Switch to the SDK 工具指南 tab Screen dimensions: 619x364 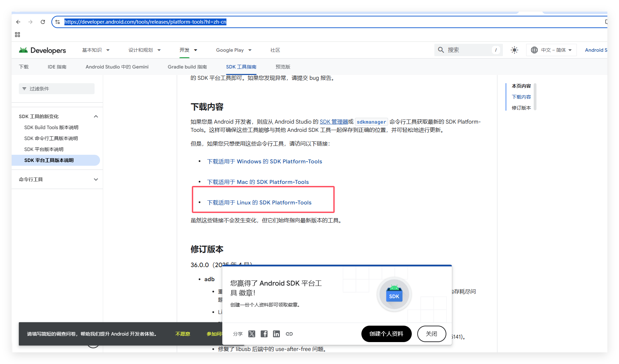click(x=241, y=66)
